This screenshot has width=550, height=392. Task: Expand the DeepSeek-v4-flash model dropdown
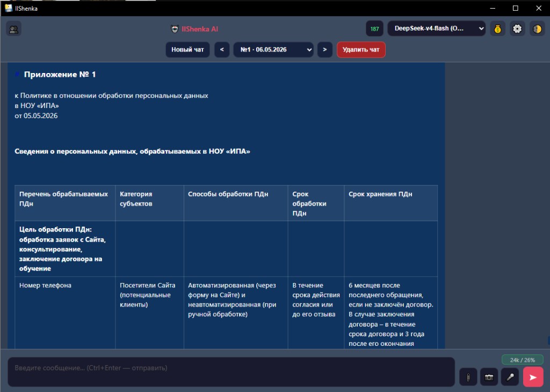coord(436,28)
